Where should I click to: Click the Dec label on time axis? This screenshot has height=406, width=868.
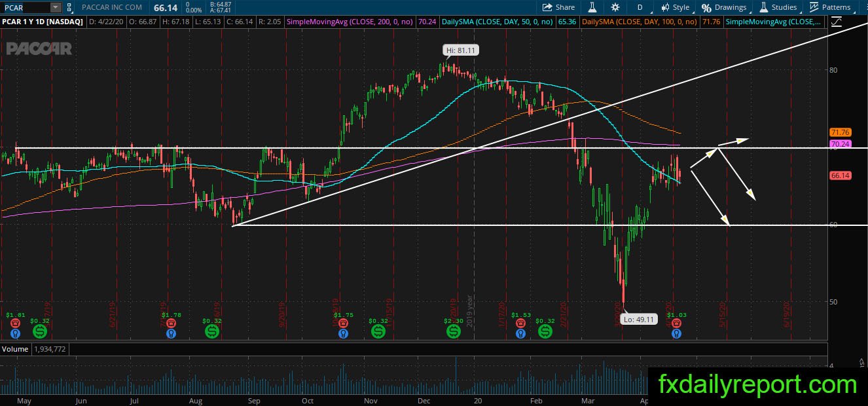(424, 401)
